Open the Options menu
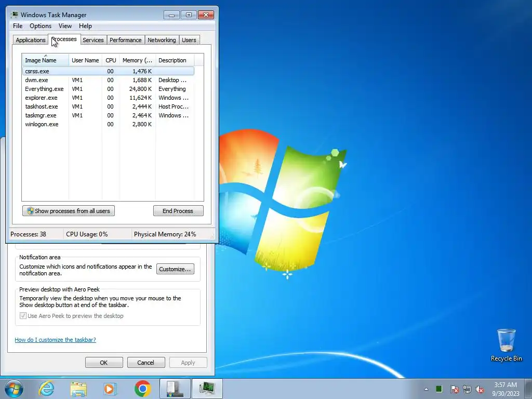 (x=41, y=26)
